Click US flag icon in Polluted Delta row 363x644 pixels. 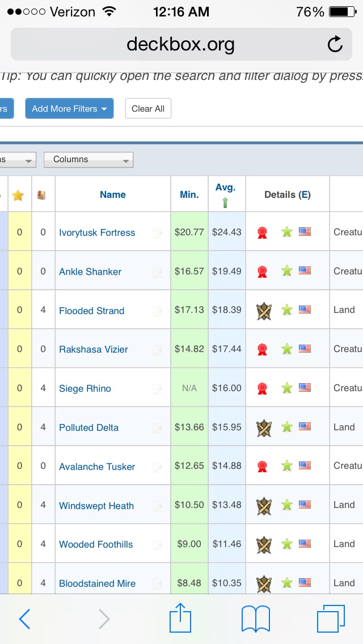(305, 426)
